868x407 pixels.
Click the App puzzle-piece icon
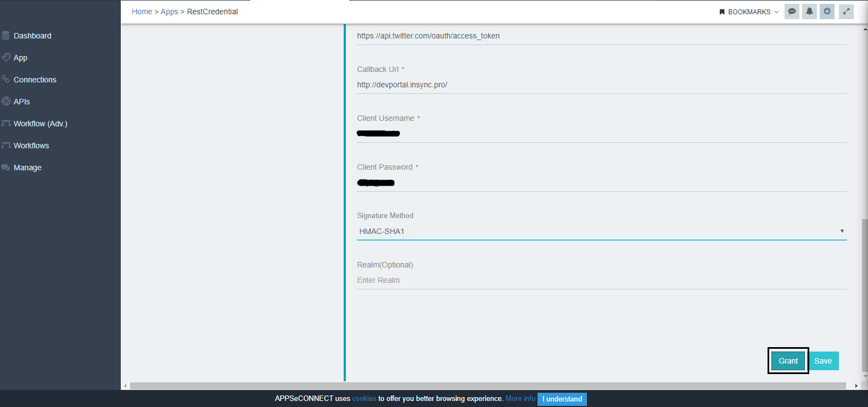tap(6, 57)
